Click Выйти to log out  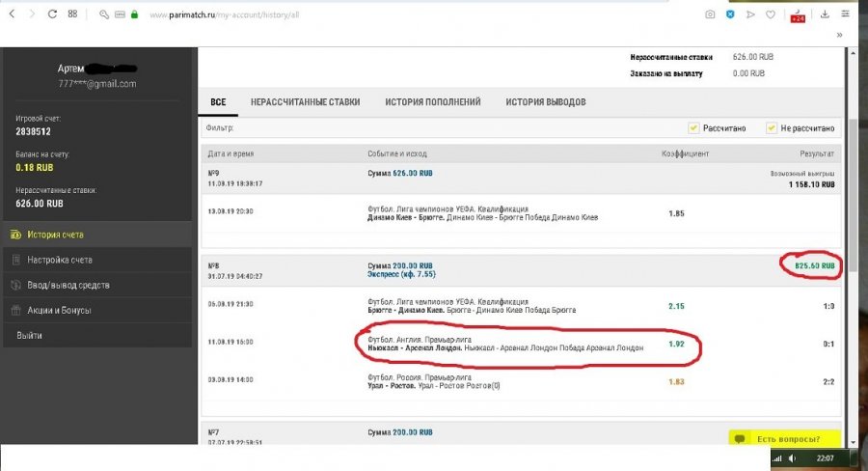[x=30, y=335]
